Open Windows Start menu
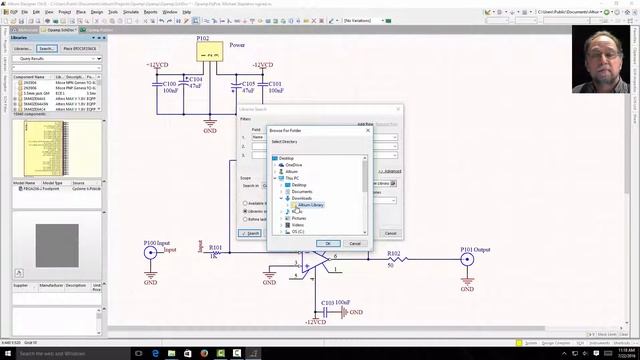The height and width of the screenshot is (360, 640). (8, 353)
